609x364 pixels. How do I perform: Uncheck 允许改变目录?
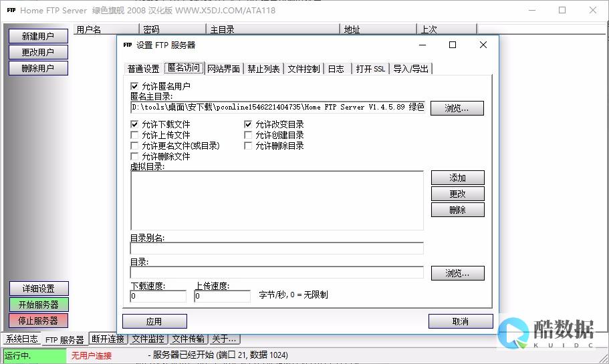pyautogui.click(x=248, y=124)
